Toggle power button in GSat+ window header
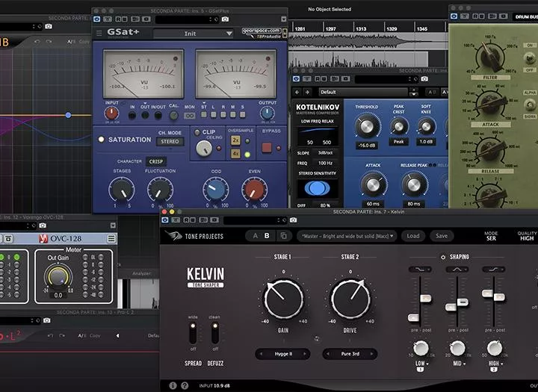 (97, 19)
